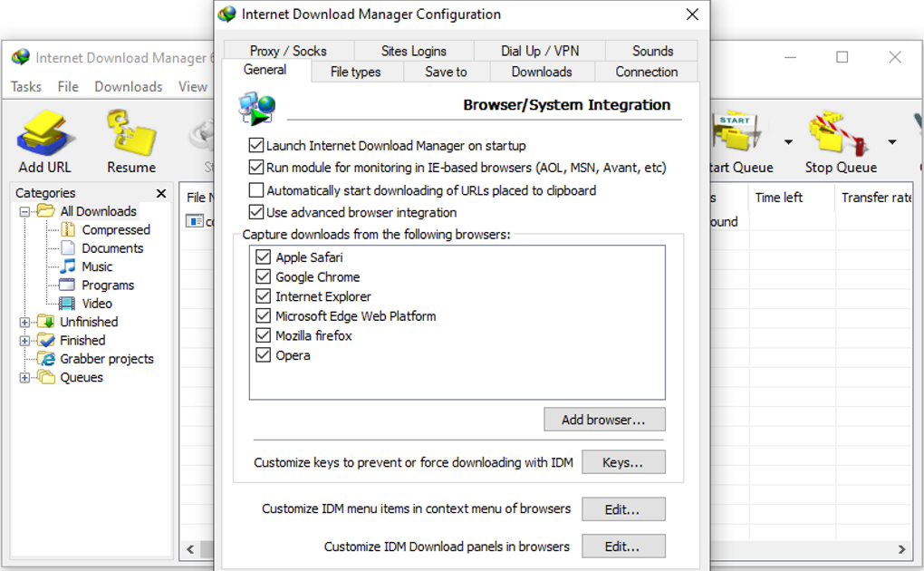Uncheck Opera browser capture
Viewport: 924px width, 571px height.
tap(263, 355)
